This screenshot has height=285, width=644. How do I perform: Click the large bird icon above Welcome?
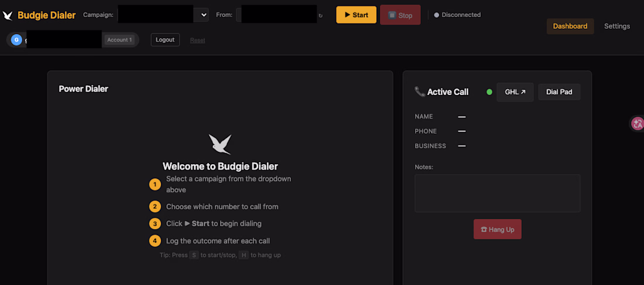click(220, 144)
